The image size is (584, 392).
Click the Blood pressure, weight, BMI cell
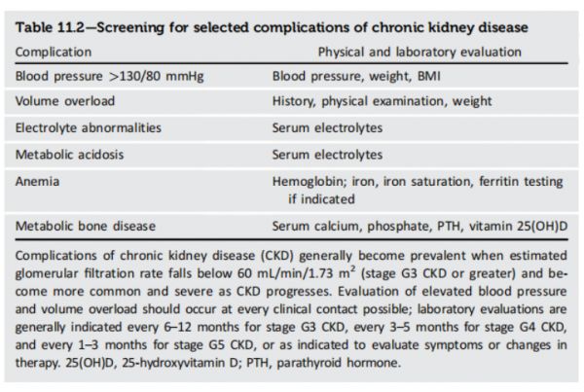[x=344, y=75]
